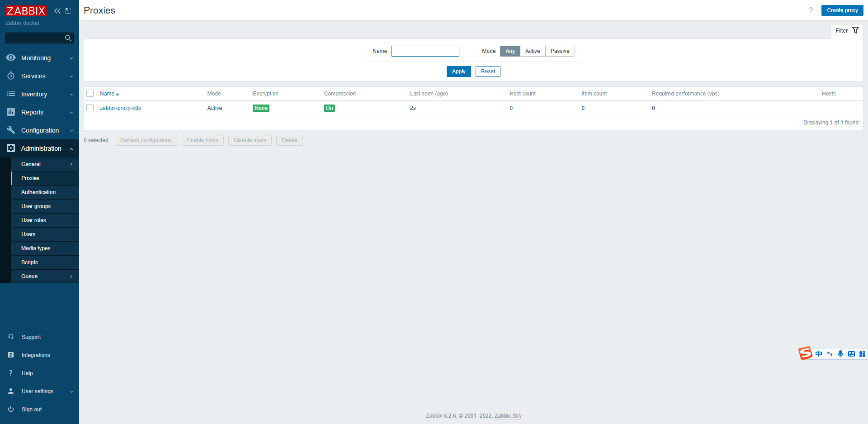This screenshot has height=424, width=868.
Task: Focus the sidebar search input field
Action: [39, 38]
